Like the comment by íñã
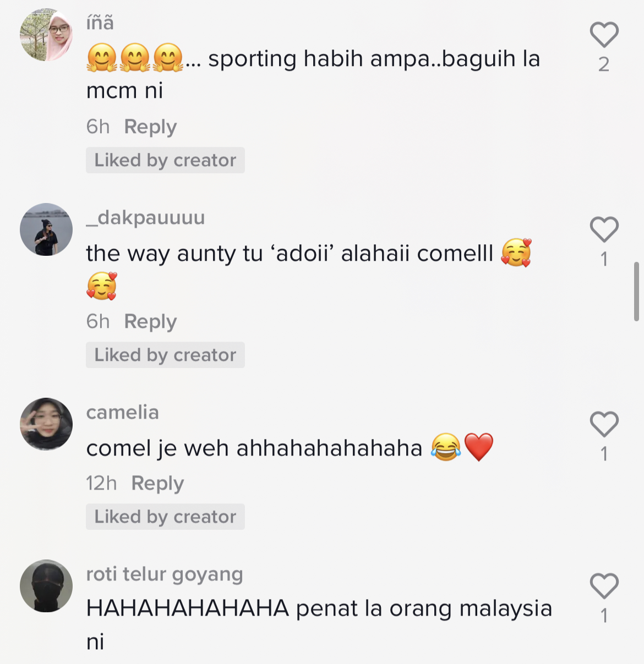Screen dimensions: 644x664 tap(604, 35)
